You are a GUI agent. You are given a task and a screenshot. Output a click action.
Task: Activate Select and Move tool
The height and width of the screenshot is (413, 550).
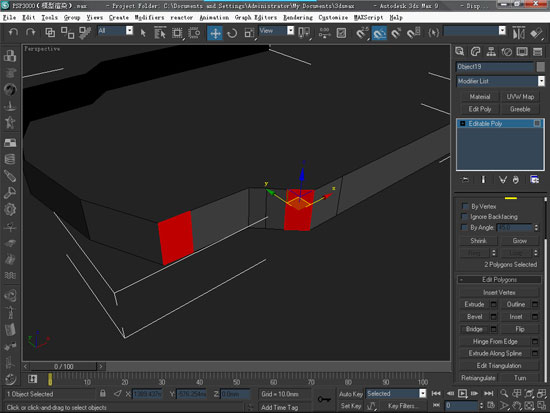pyautogui.click(x=215, y=33)
